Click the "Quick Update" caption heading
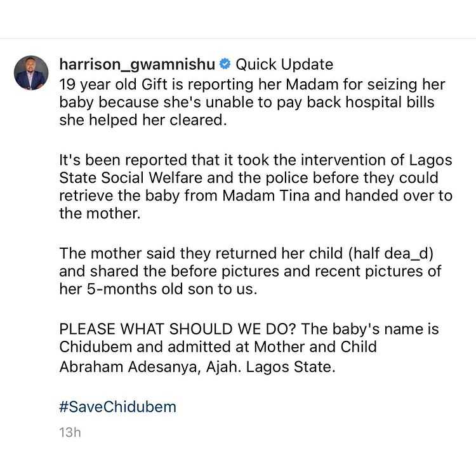Viewport: 476px width, 476px height. pos(284,64)
